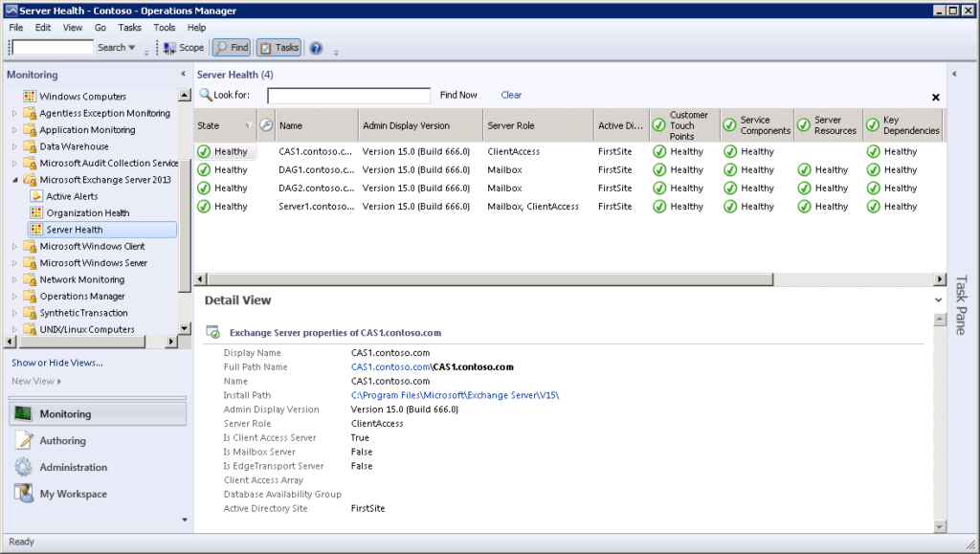Screen dimensions: 980x554
Task: Click the Look for input field
Action: pyautogui.click(x=348, y=96)
